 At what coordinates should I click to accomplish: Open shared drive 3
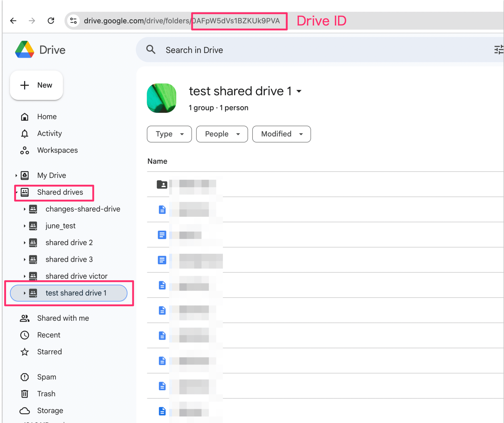pos(69,259)
